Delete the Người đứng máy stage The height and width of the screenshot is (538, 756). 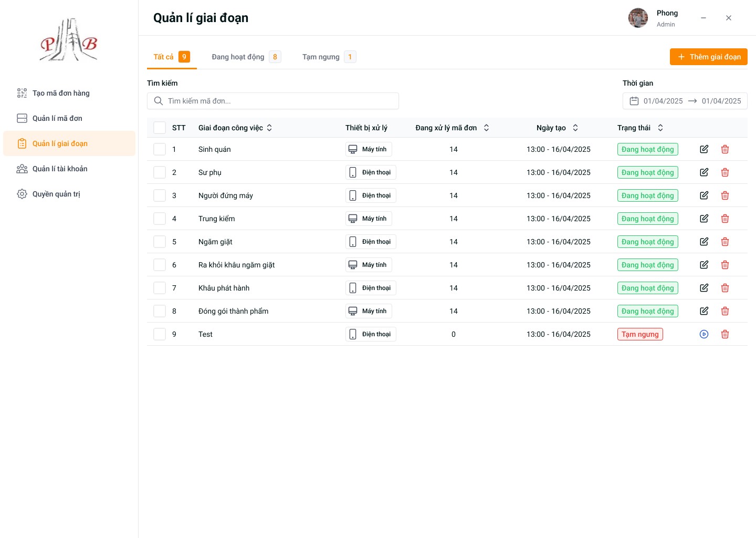pos(725,195)
